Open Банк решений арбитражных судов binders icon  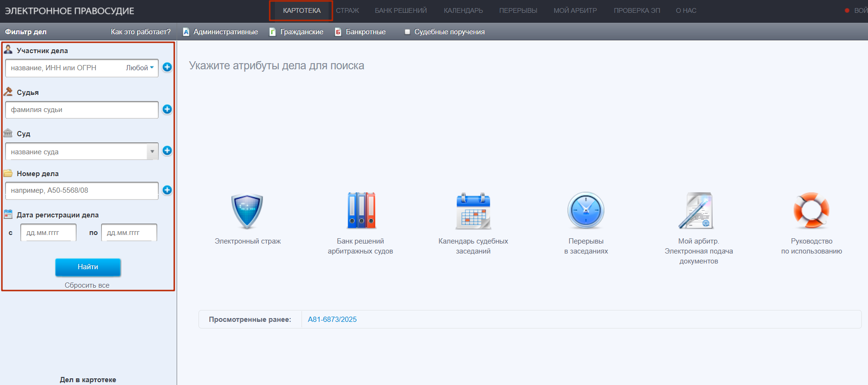click(361, 211)
